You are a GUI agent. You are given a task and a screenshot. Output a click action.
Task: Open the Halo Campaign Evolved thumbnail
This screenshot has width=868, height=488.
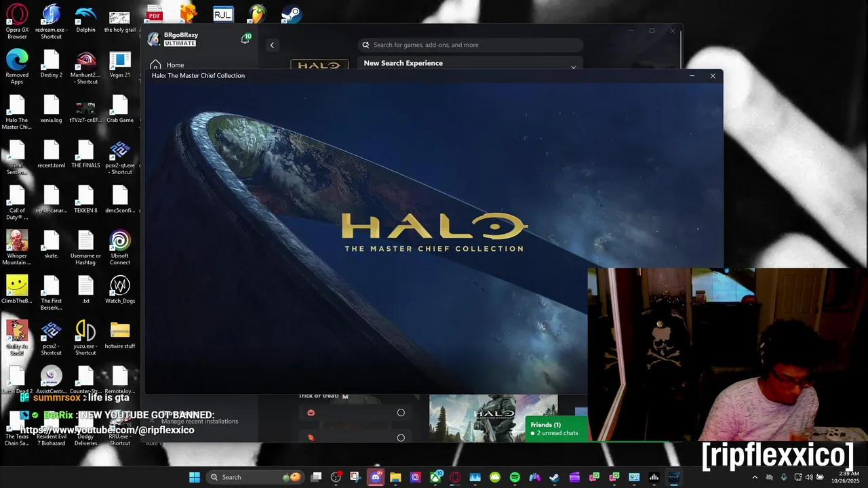pos(493,418)
